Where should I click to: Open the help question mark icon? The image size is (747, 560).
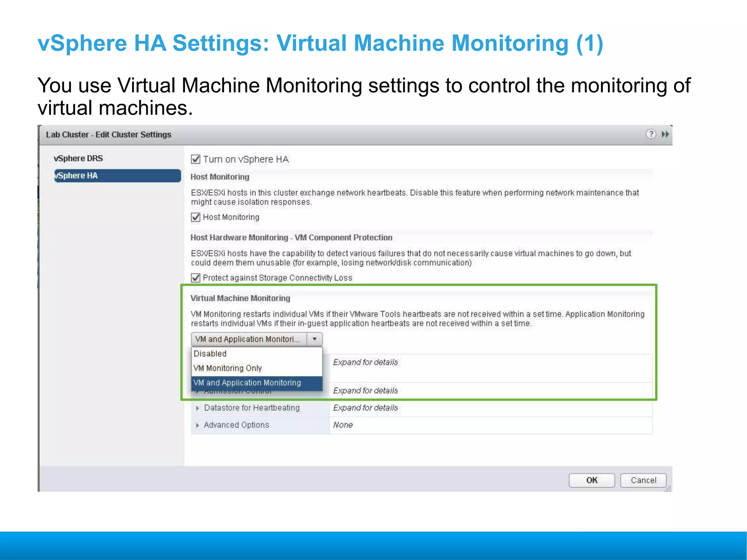651,134
